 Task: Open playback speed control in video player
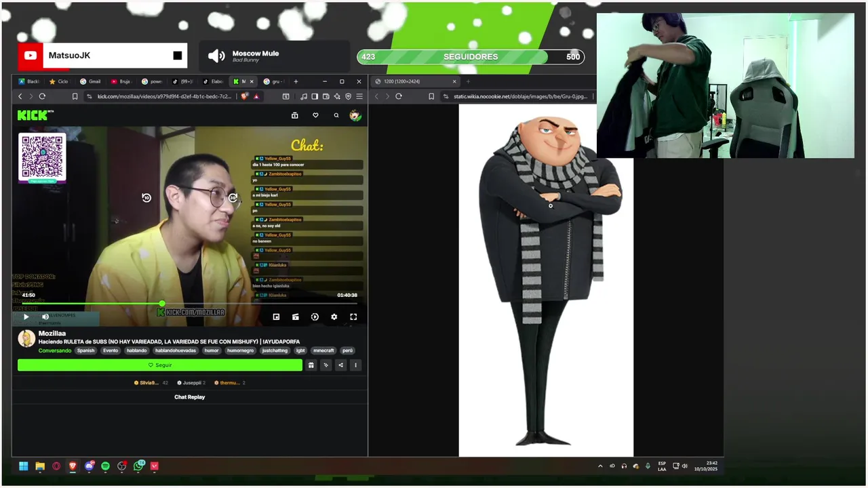pyautogui.click(x=315, y=317)
